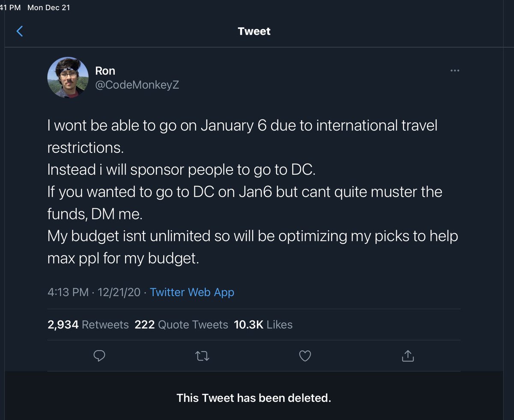Open the three-dot more options menu
Screen dimensions: 514x420
(x=454, y=71)
